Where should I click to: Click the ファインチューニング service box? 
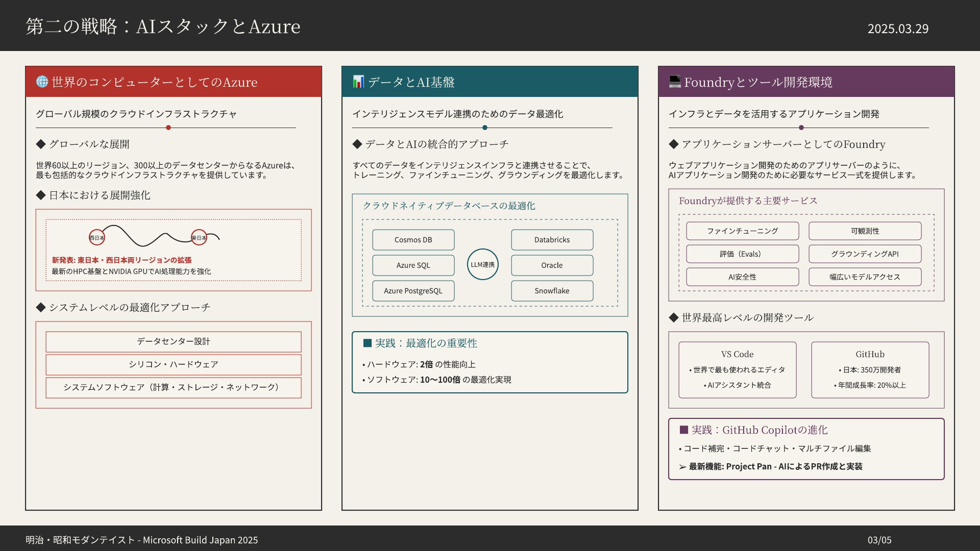pos(743,231)
